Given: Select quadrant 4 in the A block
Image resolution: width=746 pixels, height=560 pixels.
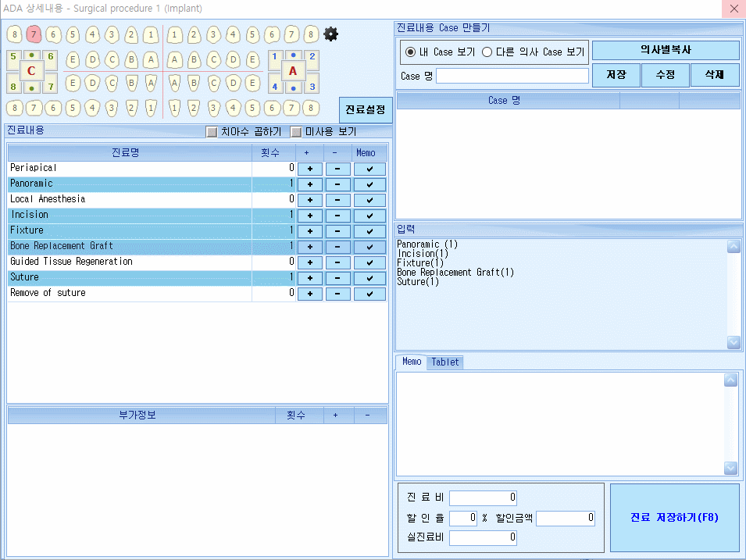Looking at the screenshot, I should pos(274,87).
